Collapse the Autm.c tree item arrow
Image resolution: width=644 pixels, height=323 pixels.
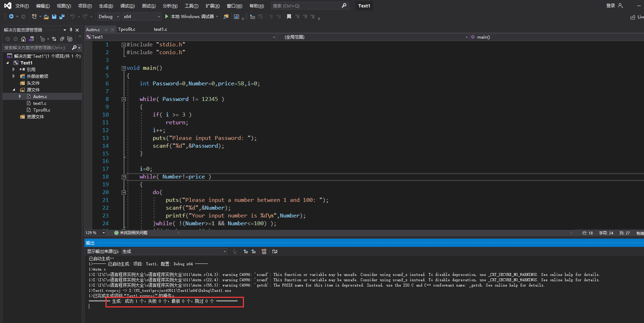[20, 96]
